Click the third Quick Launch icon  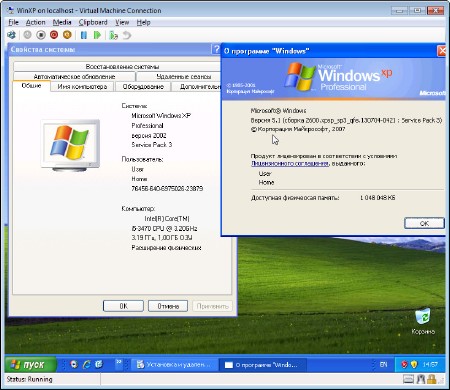tap(99, 364)
